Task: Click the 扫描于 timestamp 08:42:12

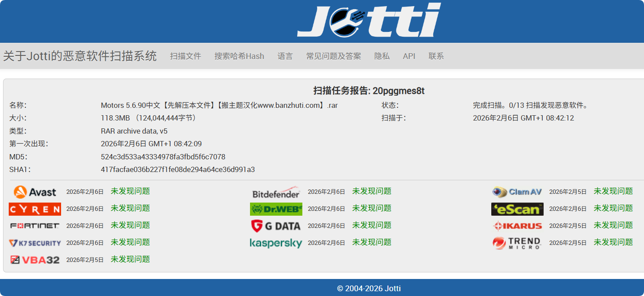Action: (x=523, y=118)
